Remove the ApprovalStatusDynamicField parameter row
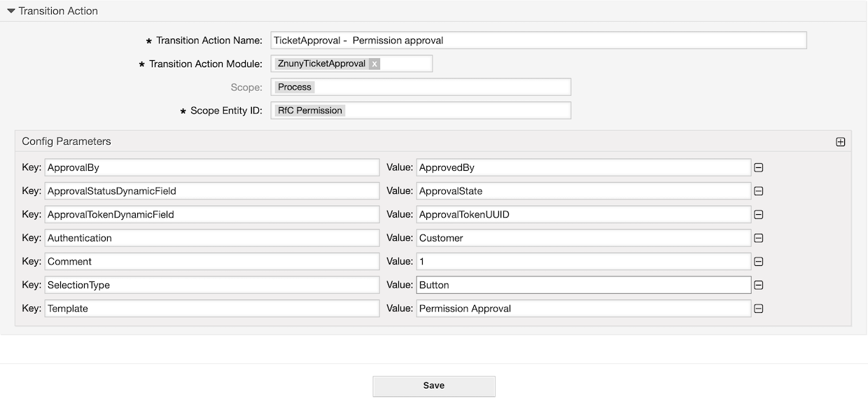 [x=758, y=191]
